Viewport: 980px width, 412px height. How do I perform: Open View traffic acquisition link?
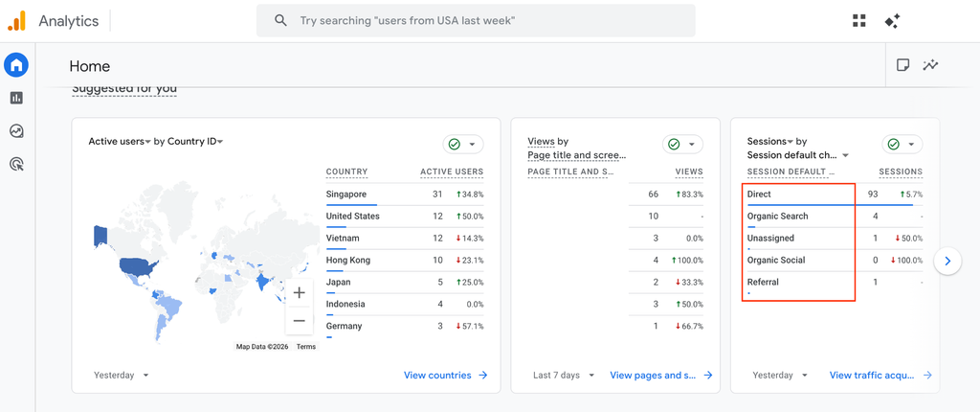coord(880,375)
